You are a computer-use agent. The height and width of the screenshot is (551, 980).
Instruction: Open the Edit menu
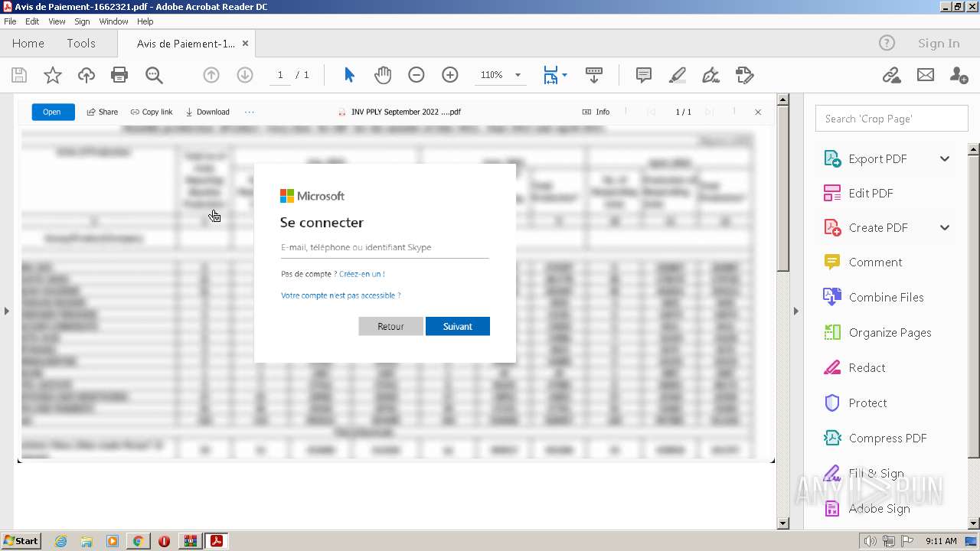click(32, 21)
